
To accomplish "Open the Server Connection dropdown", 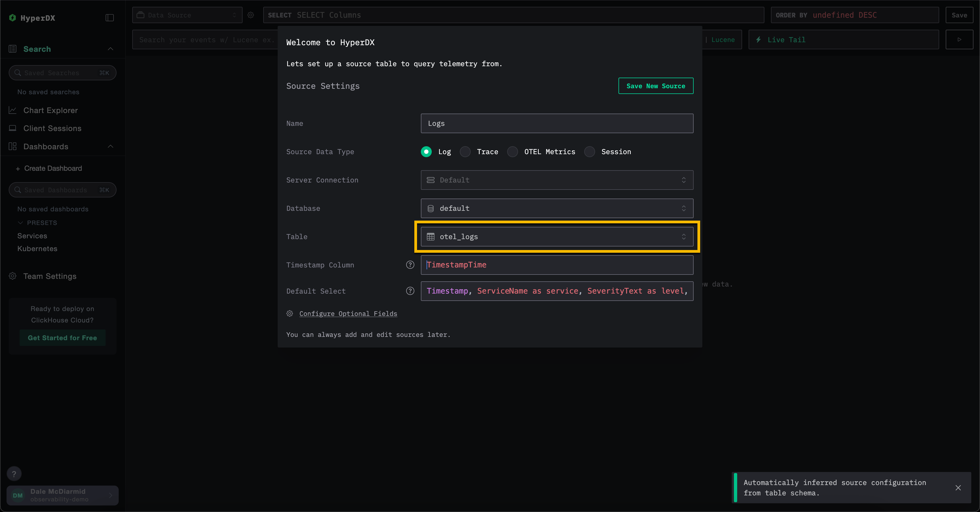I will (557, 180).
